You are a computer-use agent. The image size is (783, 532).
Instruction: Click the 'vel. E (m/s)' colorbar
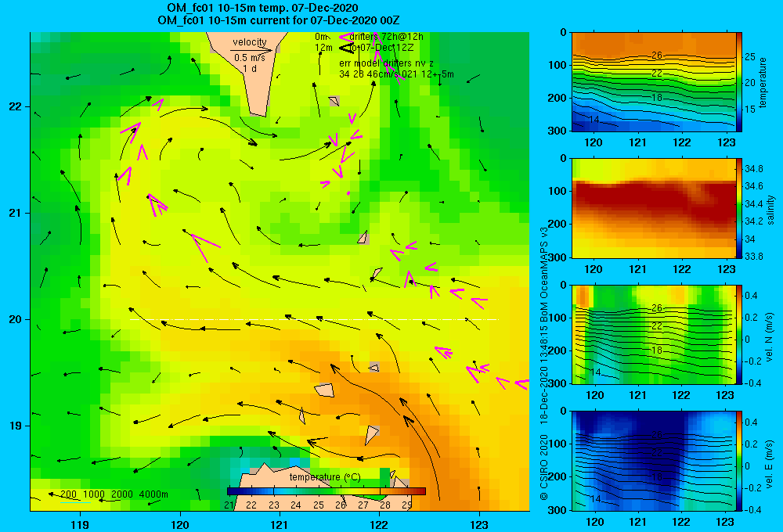[739, 461]
